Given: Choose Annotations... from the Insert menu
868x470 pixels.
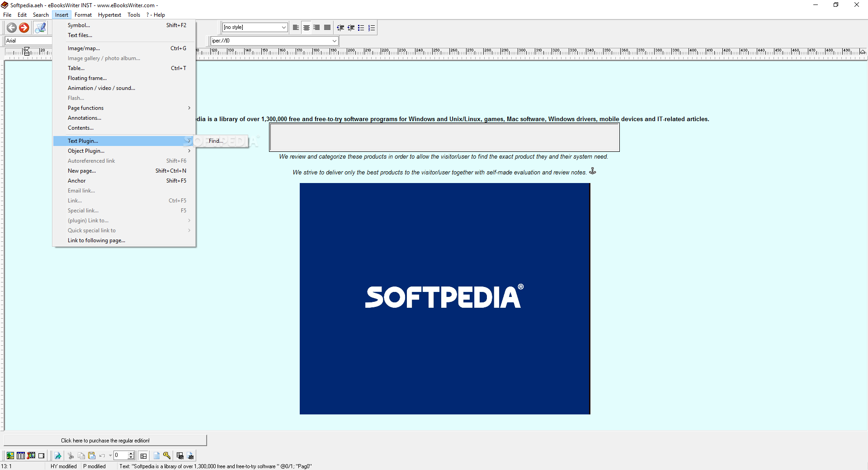Looking at the screenshot, I should pyautogui.click(x=124, y=118).
